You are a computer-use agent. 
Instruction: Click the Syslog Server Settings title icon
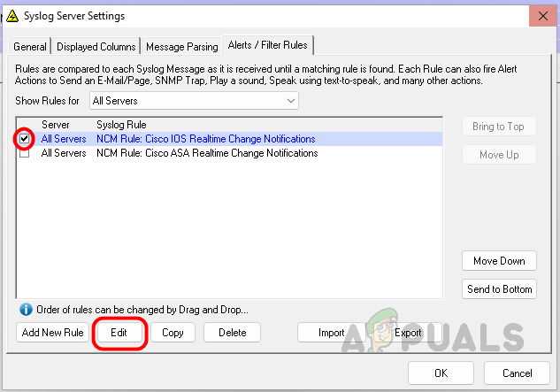click(12, 16)
